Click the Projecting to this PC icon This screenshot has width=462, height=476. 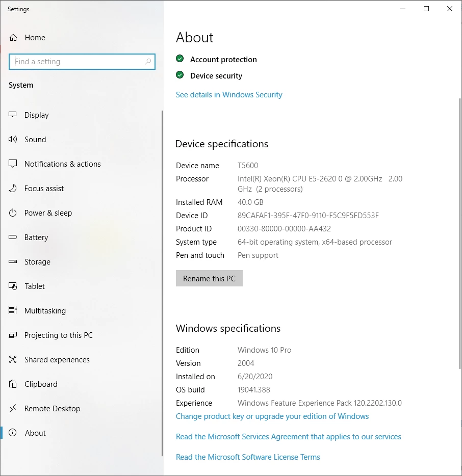coord(13,335)
